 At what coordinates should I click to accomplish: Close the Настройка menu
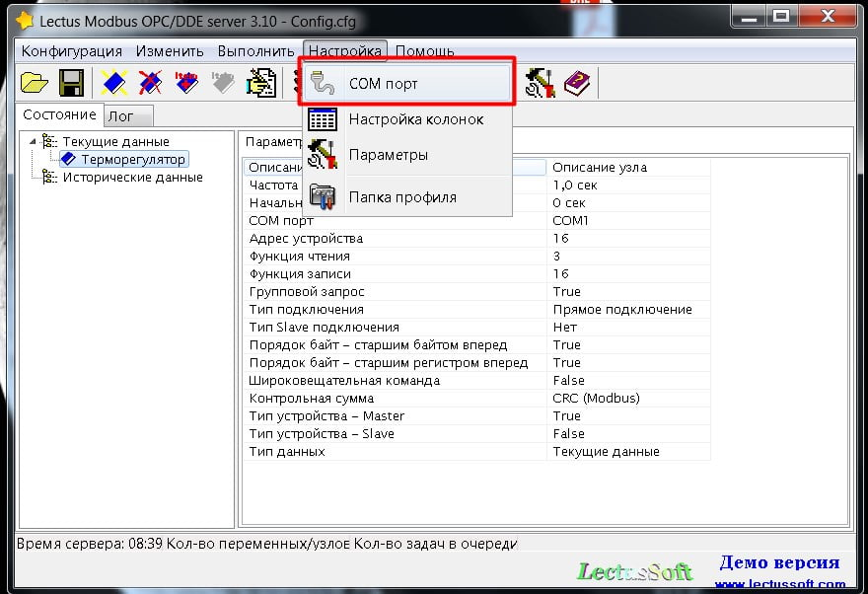pyautogui.click(x=345, y=51)
